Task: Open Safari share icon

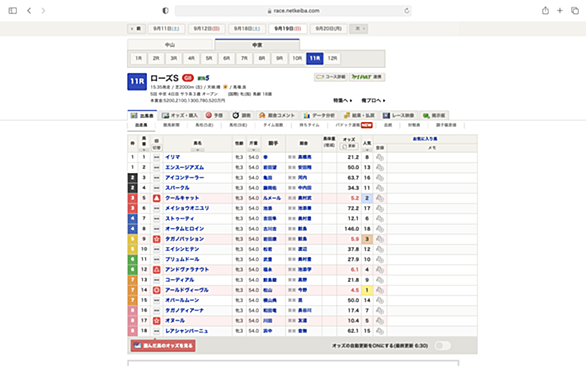Action: pyautogui.click(x=545, y=11)
